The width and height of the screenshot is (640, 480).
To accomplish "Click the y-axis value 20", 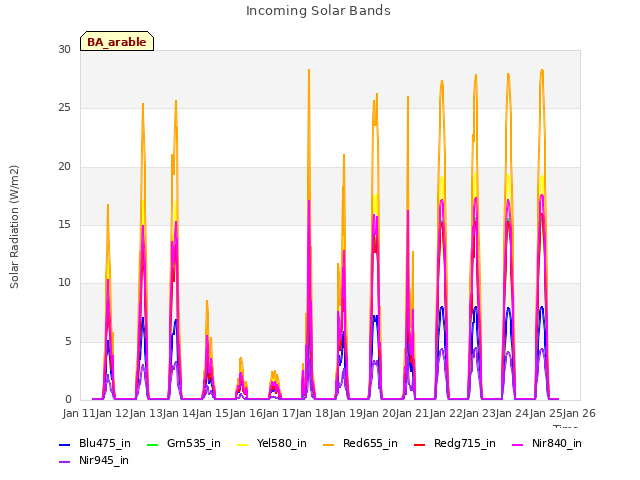I will (64, 167).
